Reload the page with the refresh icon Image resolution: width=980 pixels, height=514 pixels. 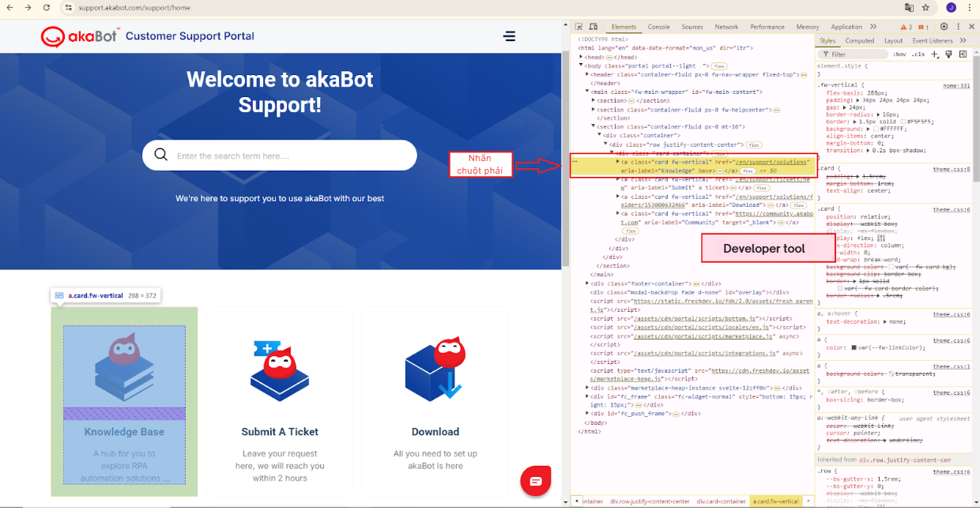tap(47, 7)
